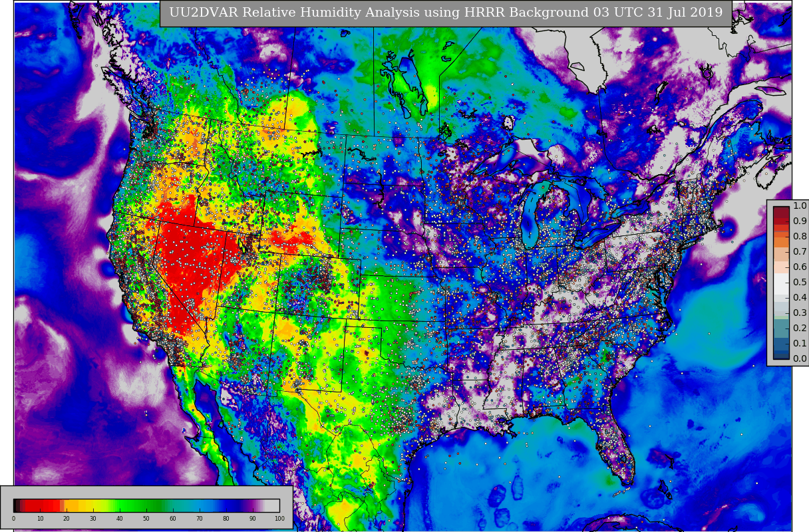Select the 0.8 label on right colorbar

point(800,237)
